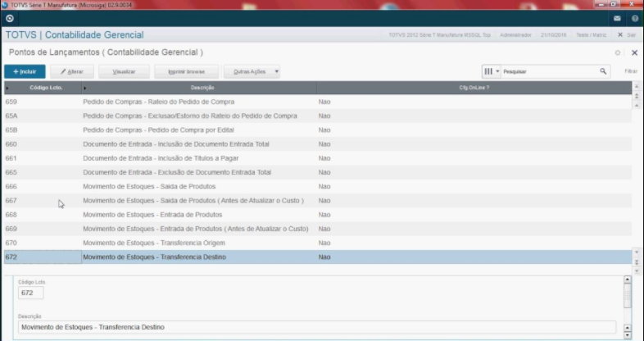This screenshot has height=341, width=644.
Task: Click the small circle icon beside panel close
Action: click(618, 52)
